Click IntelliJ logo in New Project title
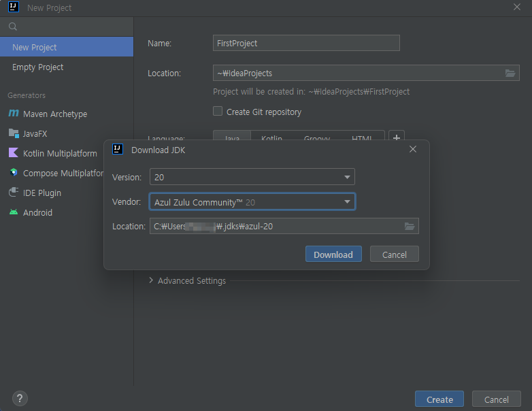The image size is (532, 411). coord(14,7)
